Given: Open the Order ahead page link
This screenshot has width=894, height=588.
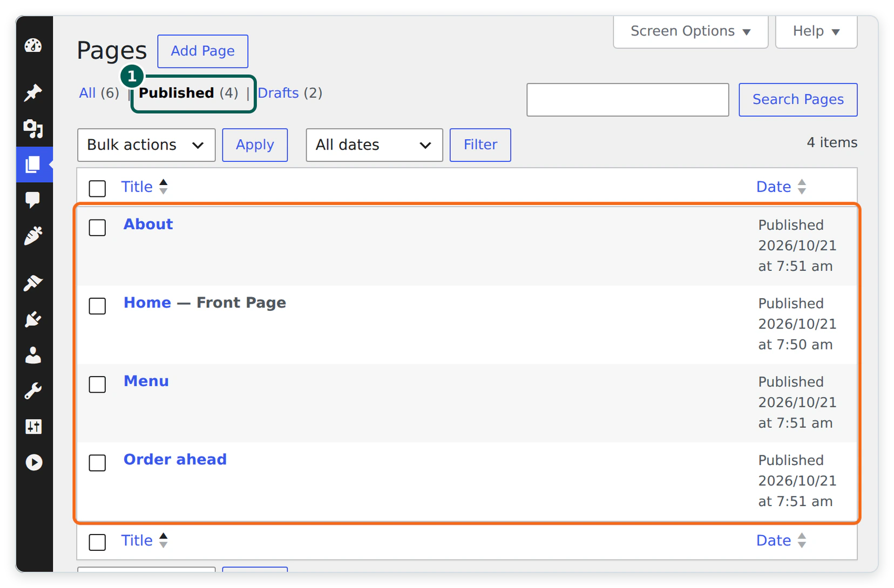Looking at the screenshot, I should click(175, 459).
